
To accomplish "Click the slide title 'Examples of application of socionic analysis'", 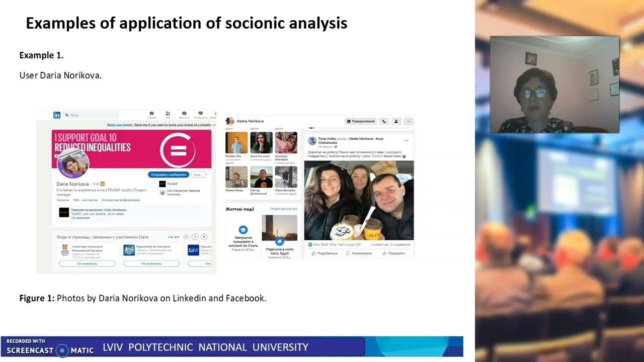I will pos(187,23).
